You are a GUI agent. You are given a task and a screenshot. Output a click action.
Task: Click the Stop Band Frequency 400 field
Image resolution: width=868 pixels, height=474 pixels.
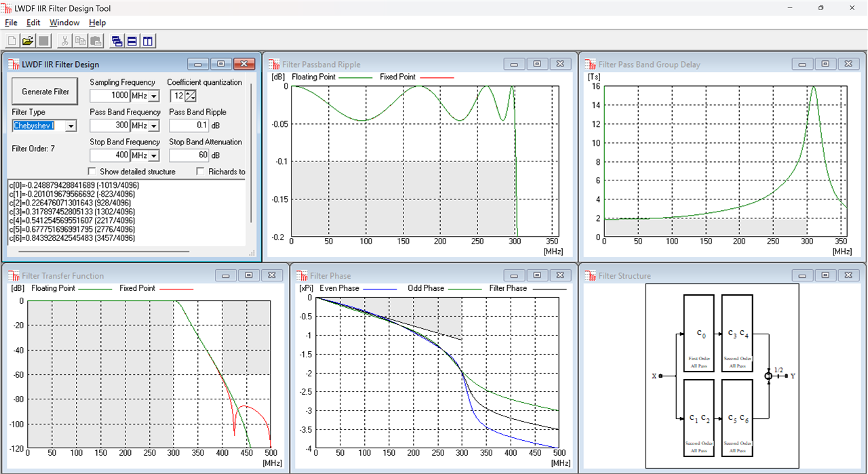(x=109, y=156)
